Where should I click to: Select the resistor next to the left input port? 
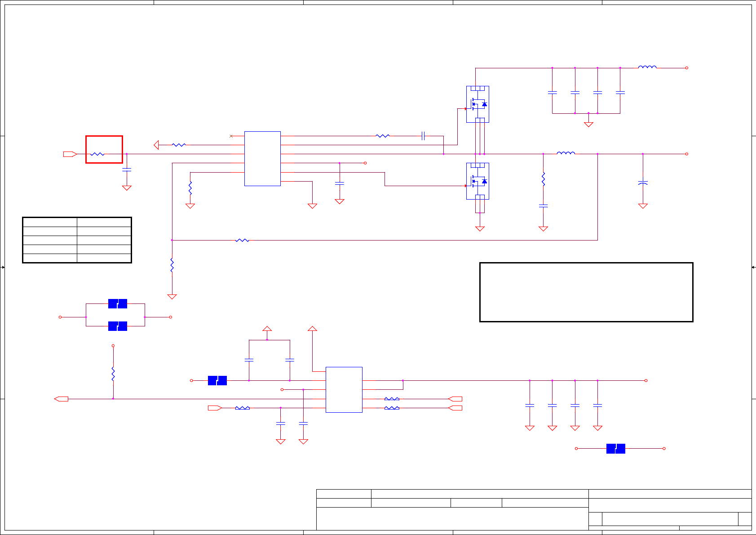pos(97,154)
